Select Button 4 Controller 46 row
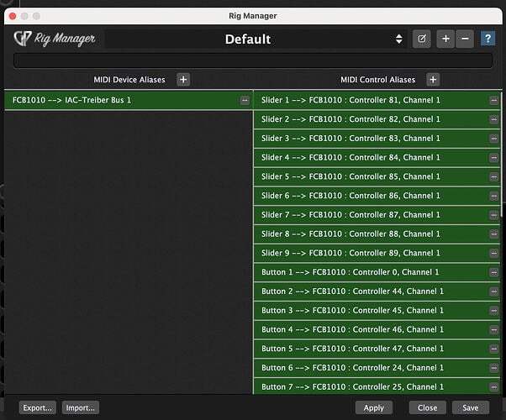The height and width of the screenshot is (420, 506). point(377,329)
